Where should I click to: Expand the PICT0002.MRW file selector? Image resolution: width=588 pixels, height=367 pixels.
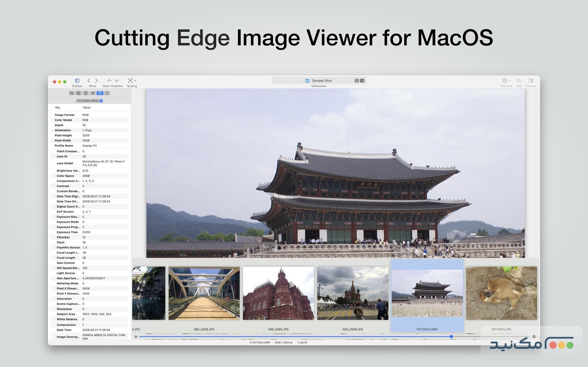88,101
